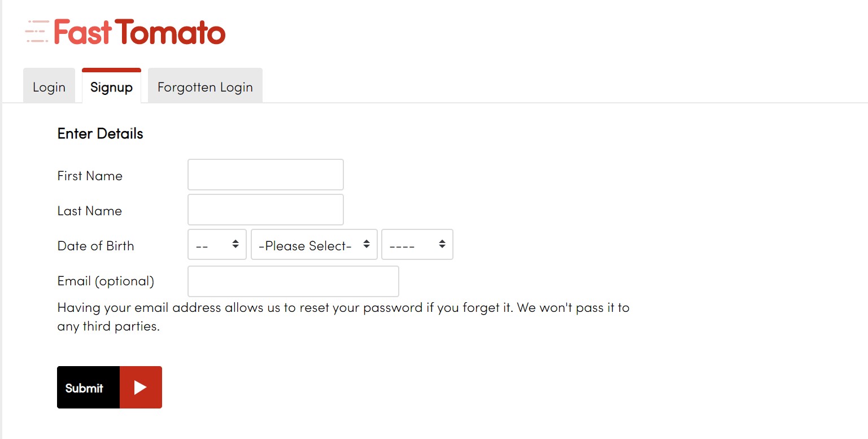Open the Forgotten Login tab
This screenshot has width=868, height=439.
click(205, 86)
